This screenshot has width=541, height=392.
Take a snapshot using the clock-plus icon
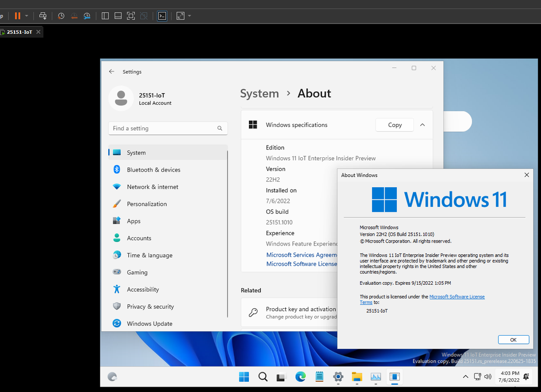tap(61, 16)
